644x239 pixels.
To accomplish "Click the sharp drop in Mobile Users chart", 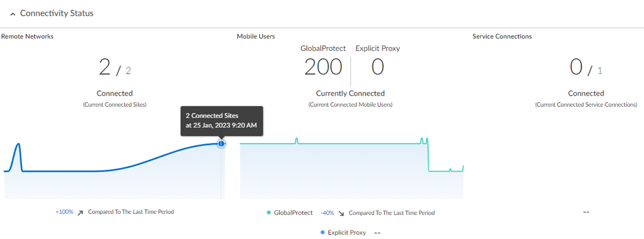I will tap(428, 157).
